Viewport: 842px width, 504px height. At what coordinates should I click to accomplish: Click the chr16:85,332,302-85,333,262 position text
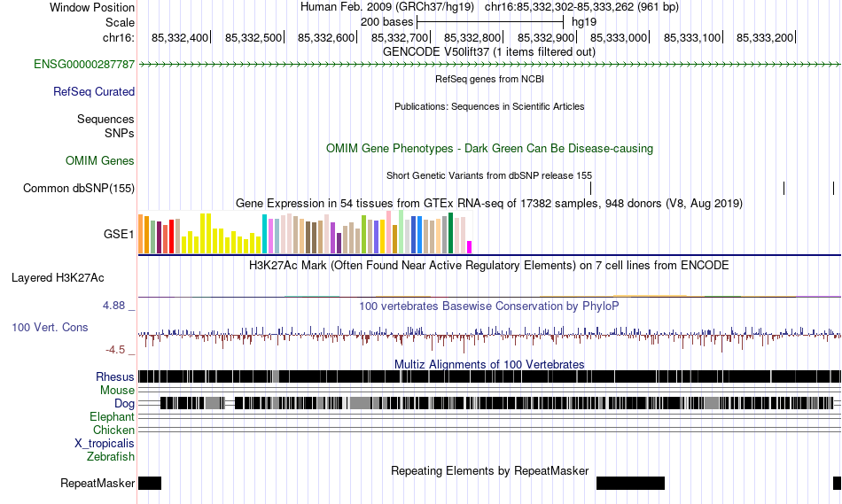point(581,7)
